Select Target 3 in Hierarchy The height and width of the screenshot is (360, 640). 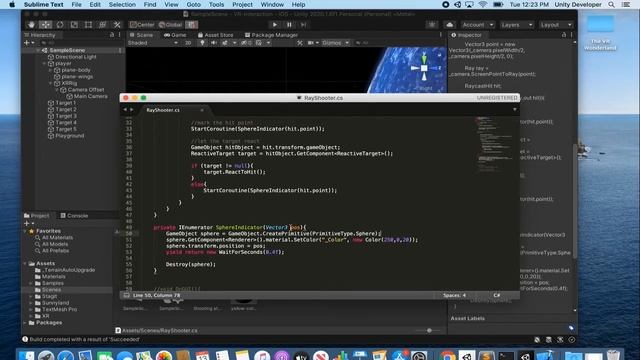pyautogui.click(x=66, y=116)
